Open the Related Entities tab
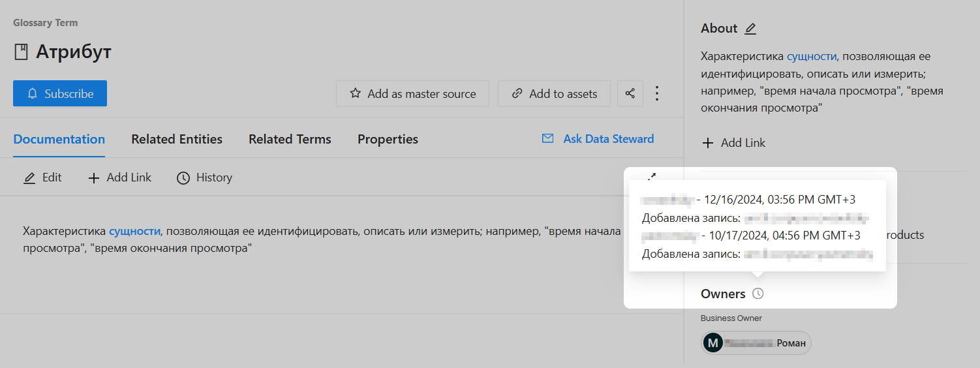This screenshot has width=980, height=368. point(177,139)
